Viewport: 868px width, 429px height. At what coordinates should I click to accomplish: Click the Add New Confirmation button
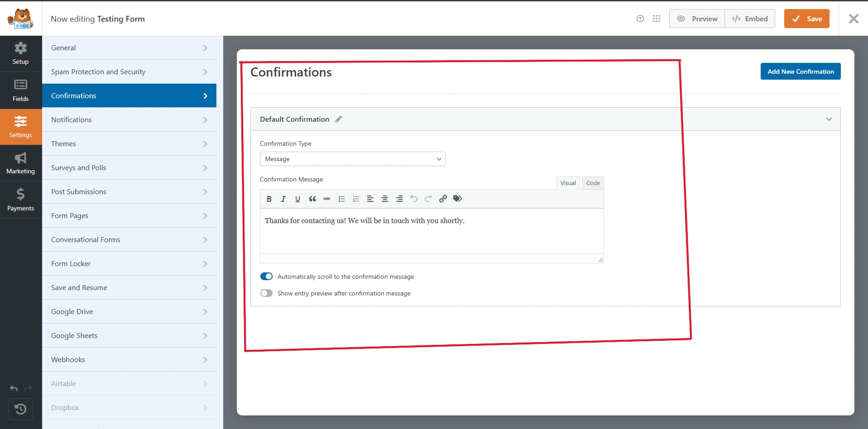tap(801, 71)
